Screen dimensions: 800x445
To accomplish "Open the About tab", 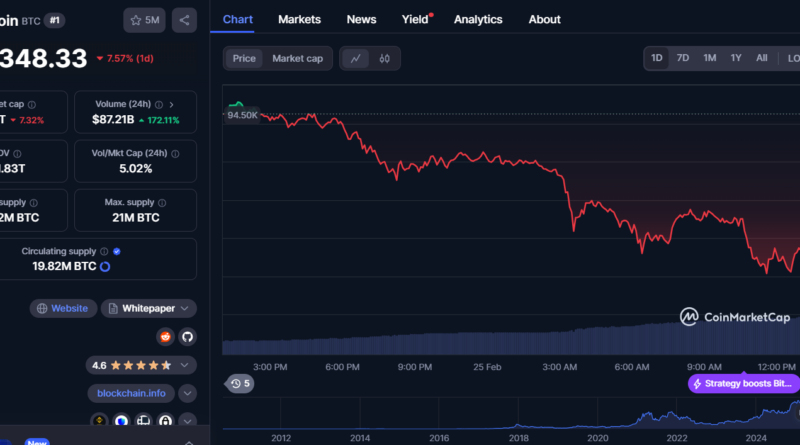I will (544, 19).
